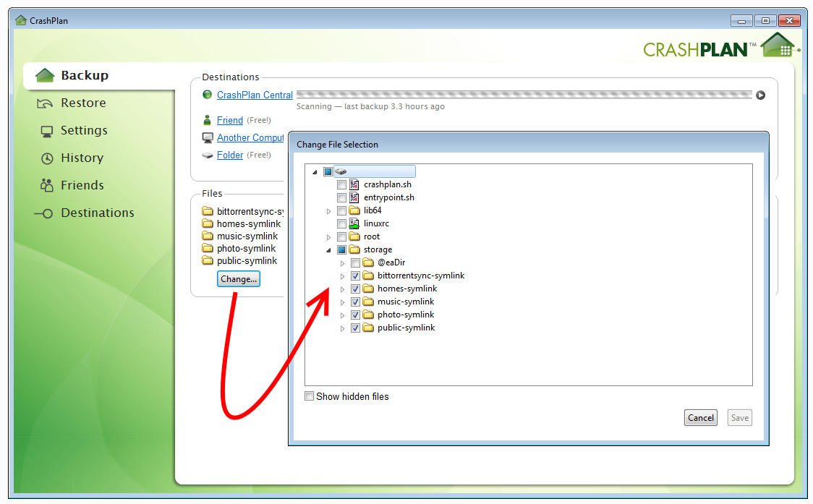Screen dimensions: 813x504
Task: Expand the lib64 folder node
Action: tap(328, 211)
